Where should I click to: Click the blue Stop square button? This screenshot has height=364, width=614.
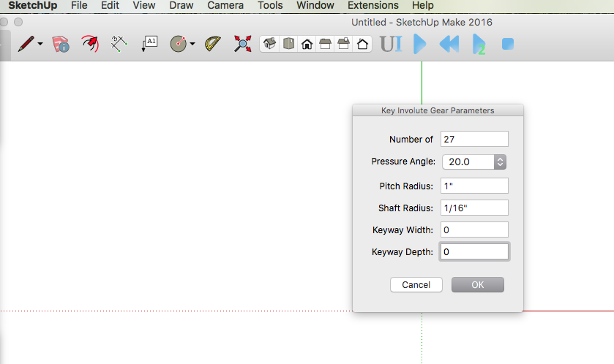pos(508,44)
